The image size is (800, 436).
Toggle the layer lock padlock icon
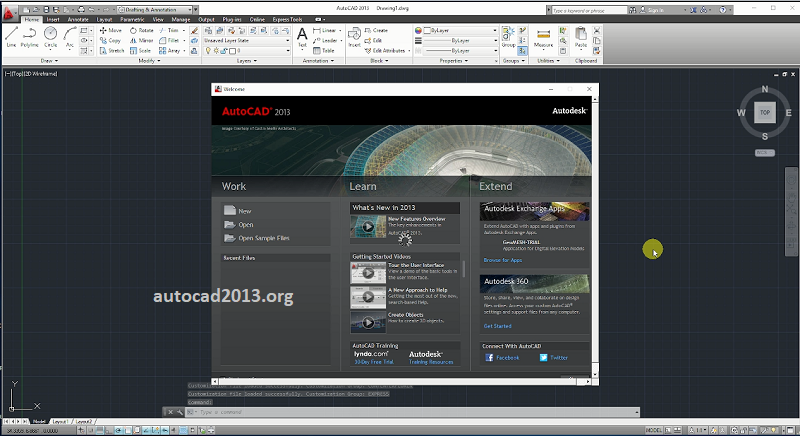point(224,50)
